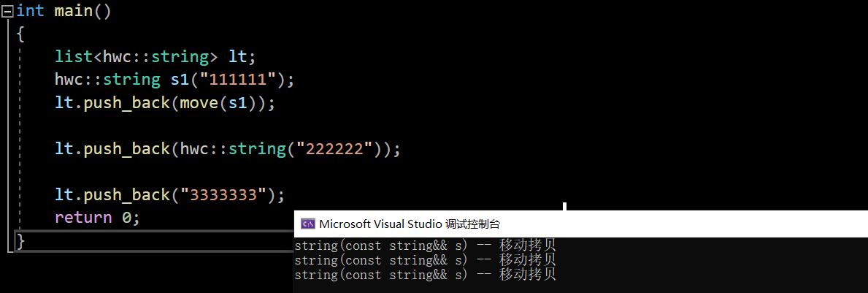Click the opening brace of main
This screenshot has width=868, height=293.
pos(20,34)
